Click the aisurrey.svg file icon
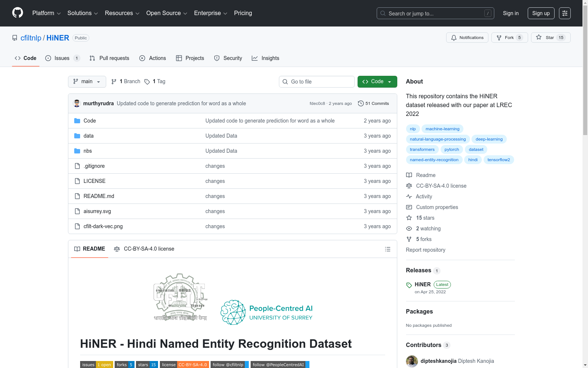The image size is (588, 368). click(77, 211)
